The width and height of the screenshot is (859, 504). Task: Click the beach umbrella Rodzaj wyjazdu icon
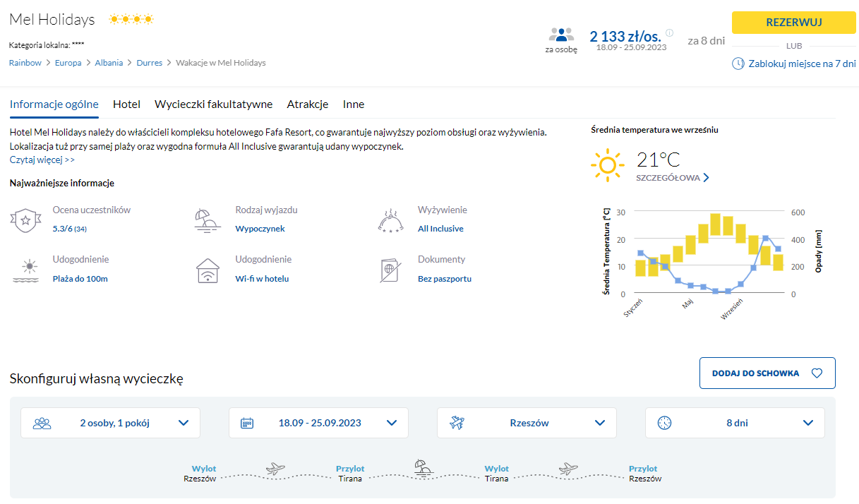[207, 220]
